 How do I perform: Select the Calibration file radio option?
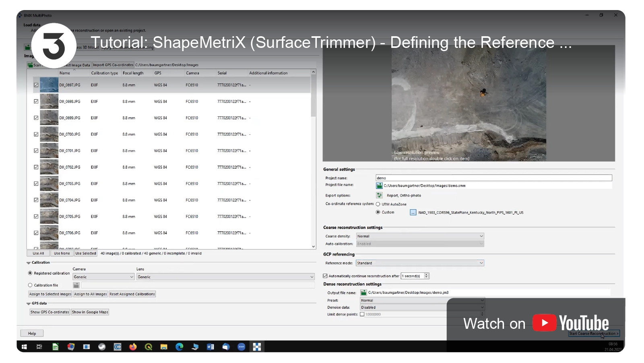tap(30, 285)
